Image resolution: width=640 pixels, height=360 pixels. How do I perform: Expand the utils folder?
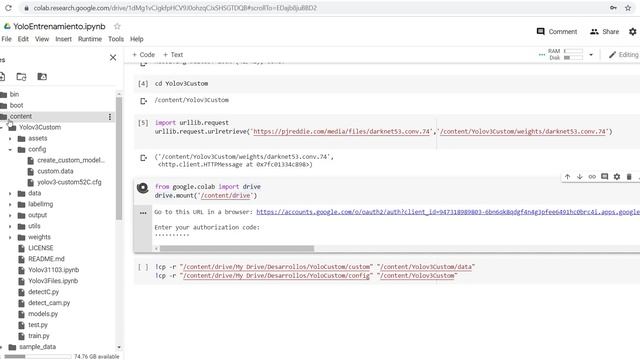tap(10, 227)
